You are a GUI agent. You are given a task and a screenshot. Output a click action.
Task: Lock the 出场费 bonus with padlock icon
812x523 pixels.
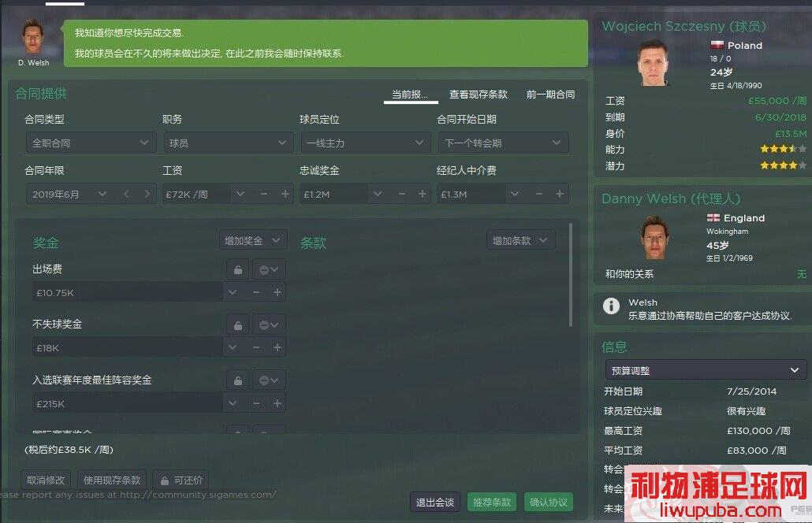238,269
